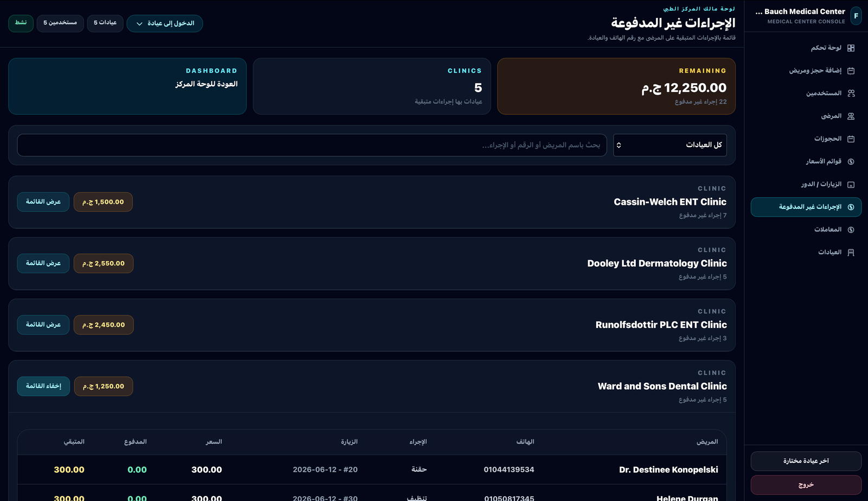
Task: Expand the Dooley Ltd Dermatology Clinic list
Action: click(43, 264)
